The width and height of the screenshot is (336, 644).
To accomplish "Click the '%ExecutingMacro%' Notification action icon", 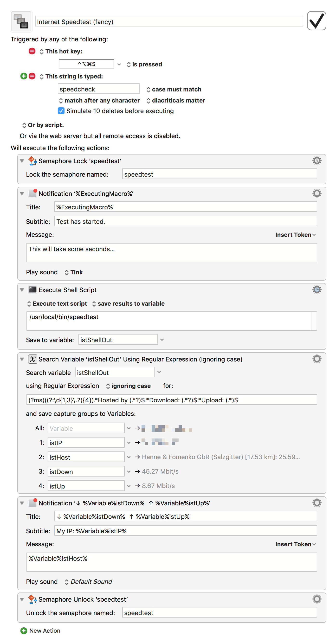I will (x=32, y=193).
